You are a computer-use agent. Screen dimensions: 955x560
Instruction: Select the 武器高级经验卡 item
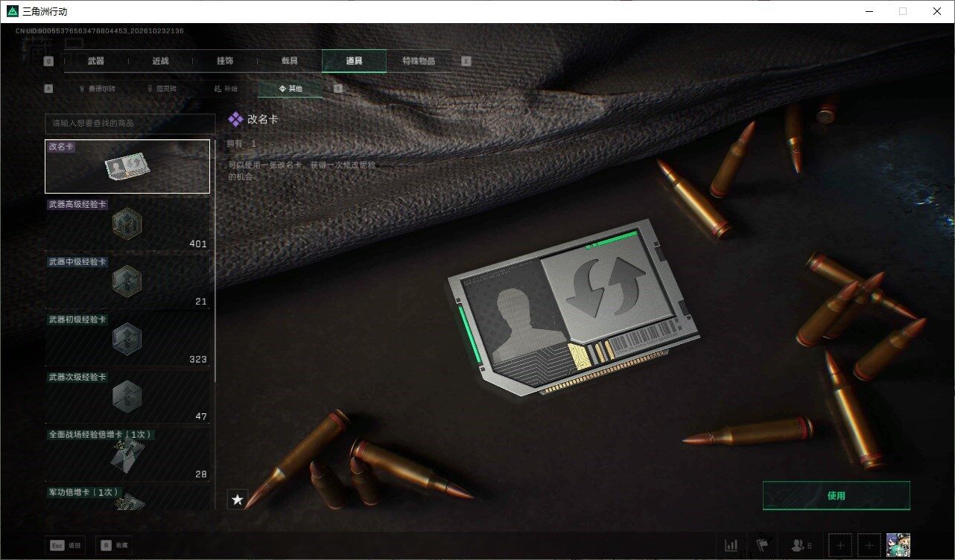click(x=127, y=224)
